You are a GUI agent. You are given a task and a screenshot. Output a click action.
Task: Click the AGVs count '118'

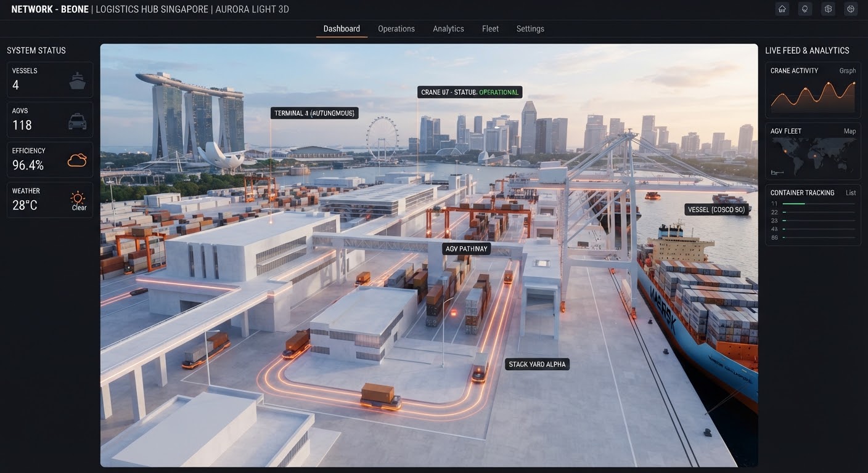pyautogui.click(x=22, y=125)
